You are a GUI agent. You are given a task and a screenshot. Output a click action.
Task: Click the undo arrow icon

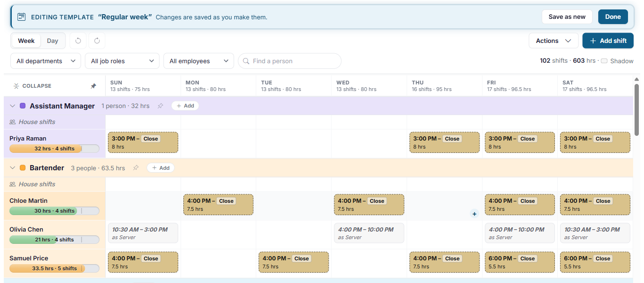click(x=78, y=41)
